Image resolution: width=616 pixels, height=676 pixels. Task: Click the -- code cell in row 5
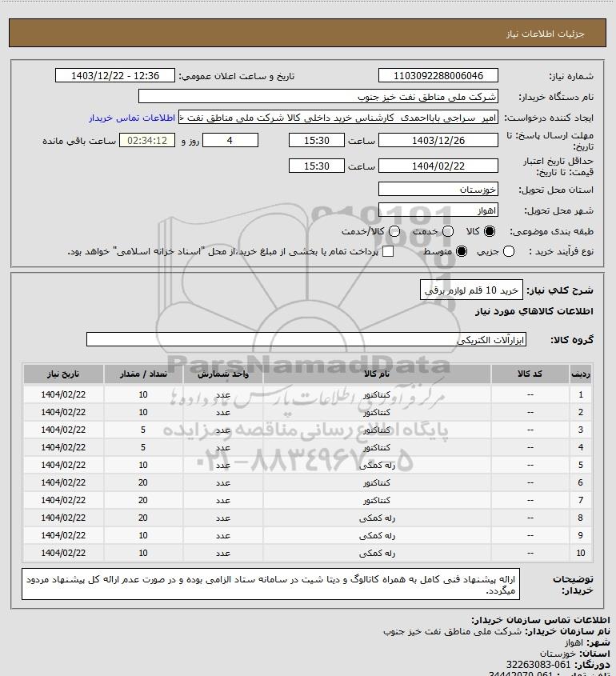(x=530, y=465)
